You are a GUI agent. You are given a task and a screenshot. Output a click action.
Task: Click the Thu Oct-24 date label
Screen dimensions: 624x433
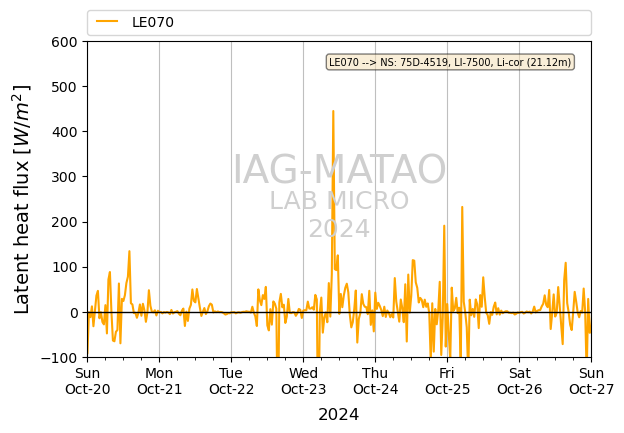coord(375,381)
